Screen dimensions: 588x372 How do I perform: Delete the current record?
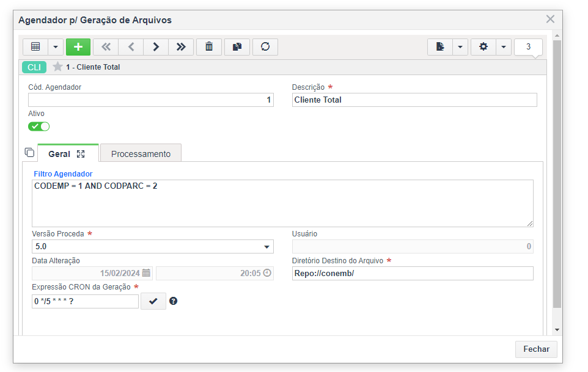[x=209, y=47]
